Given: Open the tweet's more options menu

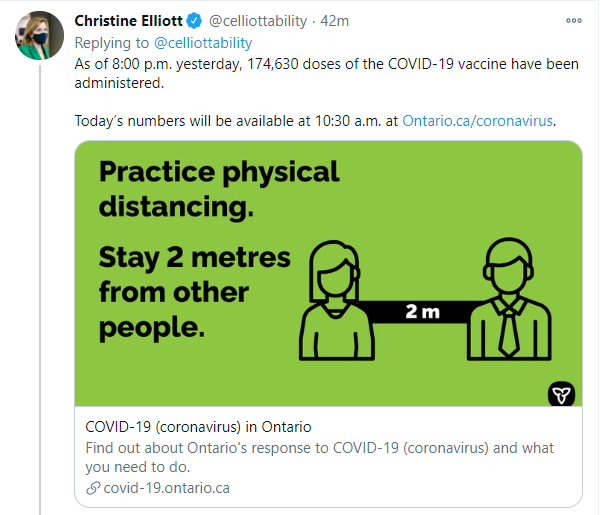Looking at the screenshot, I should [x=574, y=21].
